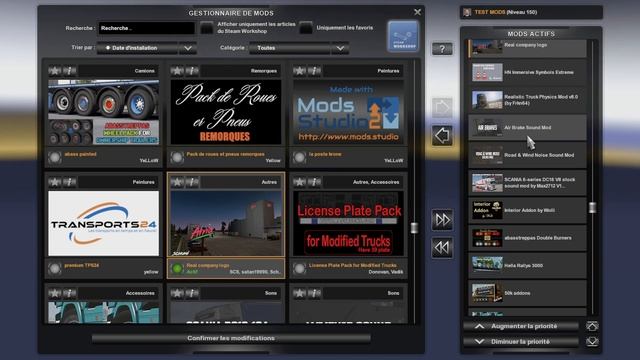The height and width of the screenshot is (360, 640).
Task: Favorite the Pack de roues remorques mod
Action: [x=177, y=71]
